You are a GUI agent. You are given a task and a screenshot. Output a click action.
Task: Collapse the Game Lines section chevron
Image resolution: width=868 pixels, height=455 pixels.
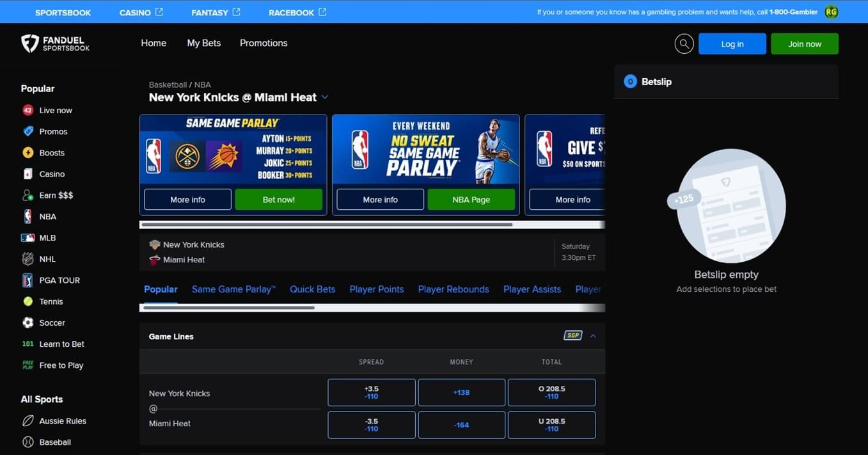pyautogui.click(x=593, y=336)
